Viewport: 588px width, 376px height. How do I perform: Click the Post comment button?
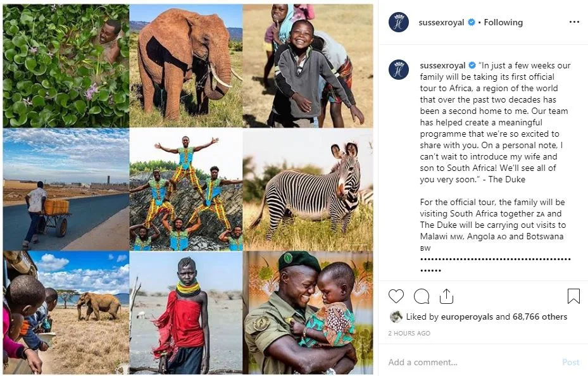click(571, 362)
